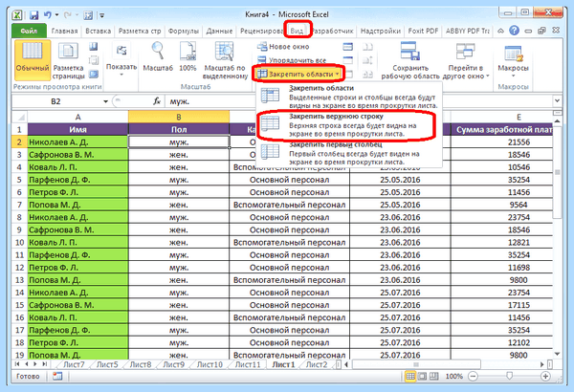The image size is (574, 392).
Task: Click the Select All corner button
Action: tap(20, 118)
